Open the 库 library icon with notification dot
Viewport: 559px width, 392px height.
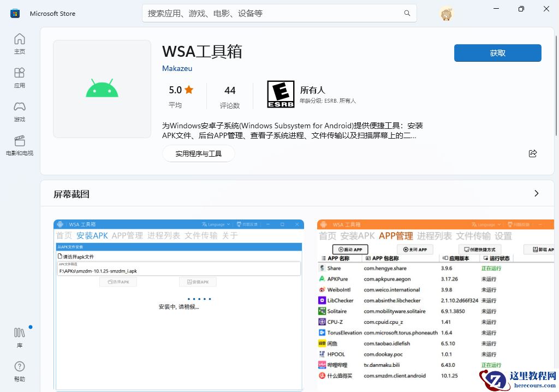[x=19, y=333]
